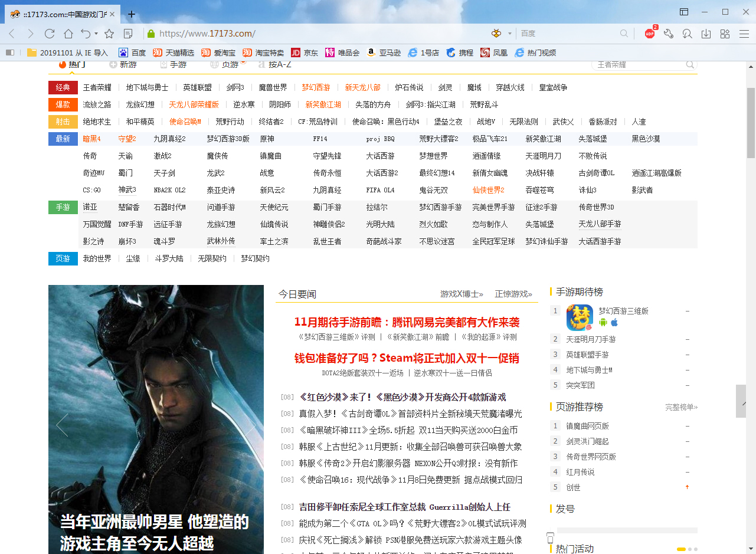Image resolution: width=756 pixels, height=554 pixels.
Task: Switch to the 手游 navigation tab
Action: point(174,65)
